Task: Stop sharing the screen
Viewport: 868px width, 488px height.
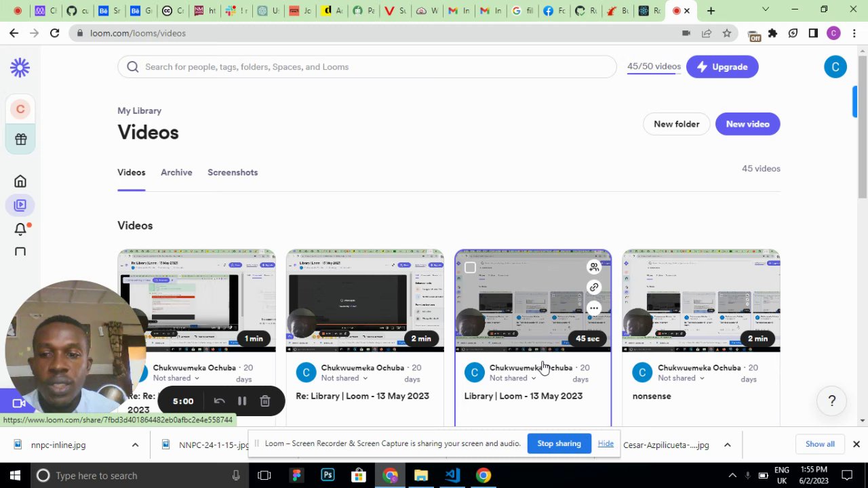Action: (559, 443)
